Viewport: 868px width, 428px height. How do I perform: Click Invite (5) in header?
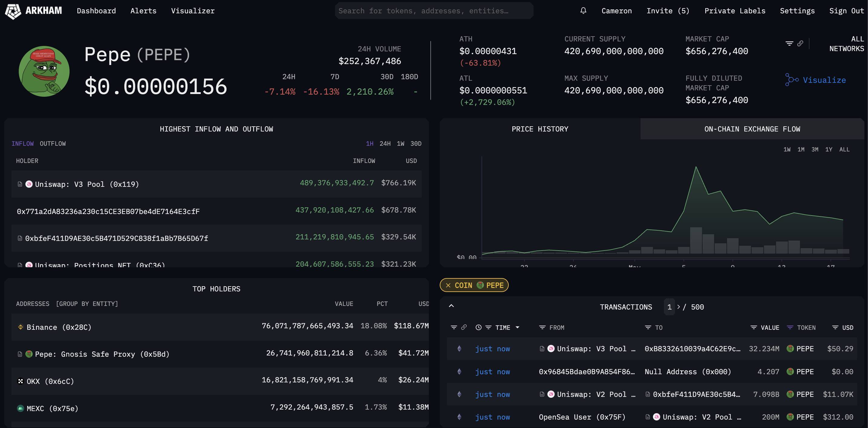click(x=668, y=11)
